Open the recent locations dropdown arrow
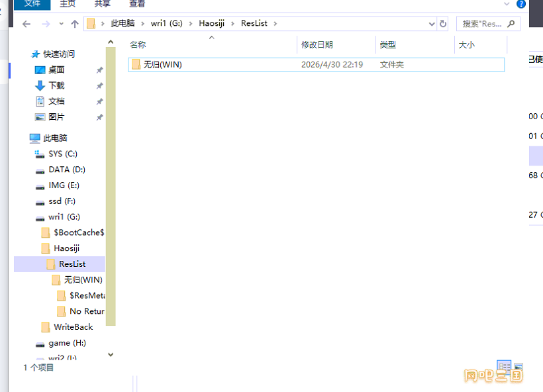Screen dimensions: 543x392 [62, 24]
